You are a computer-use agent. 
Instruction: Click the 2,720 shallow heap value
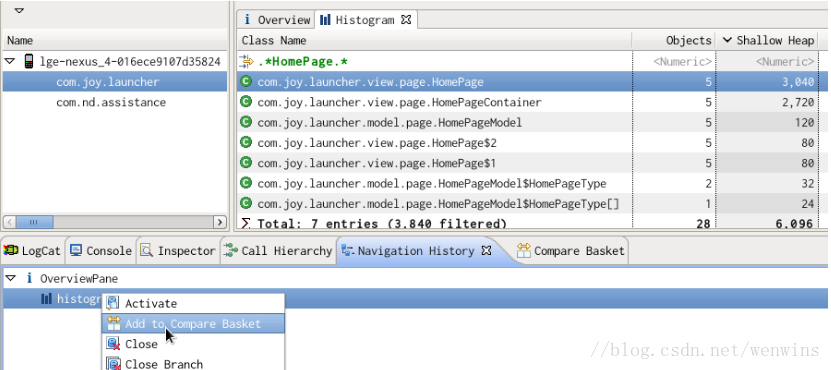(798, 102)
